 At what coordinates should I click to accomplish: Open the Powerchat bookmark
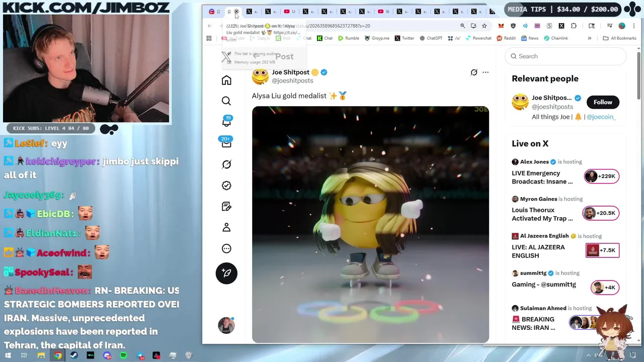click(x=478, y=38)
